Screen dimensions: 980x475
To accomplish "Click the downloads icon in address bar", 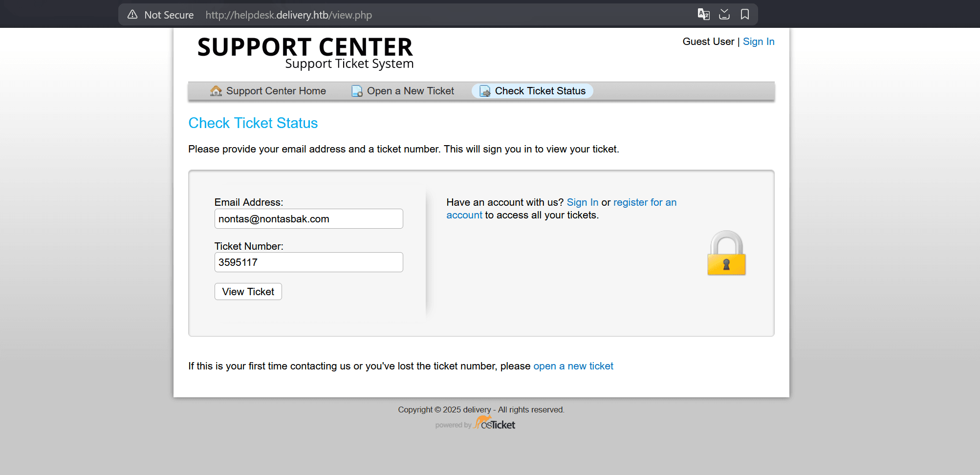I will [724, 14].
